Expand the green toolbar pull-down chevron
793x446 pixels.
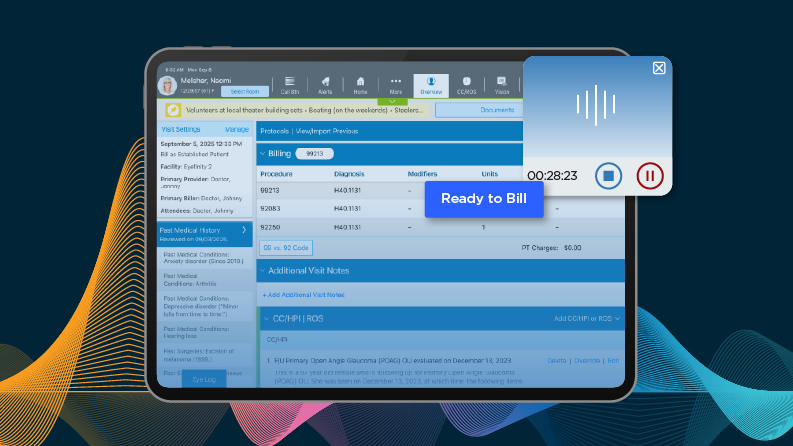coord(392,102)
